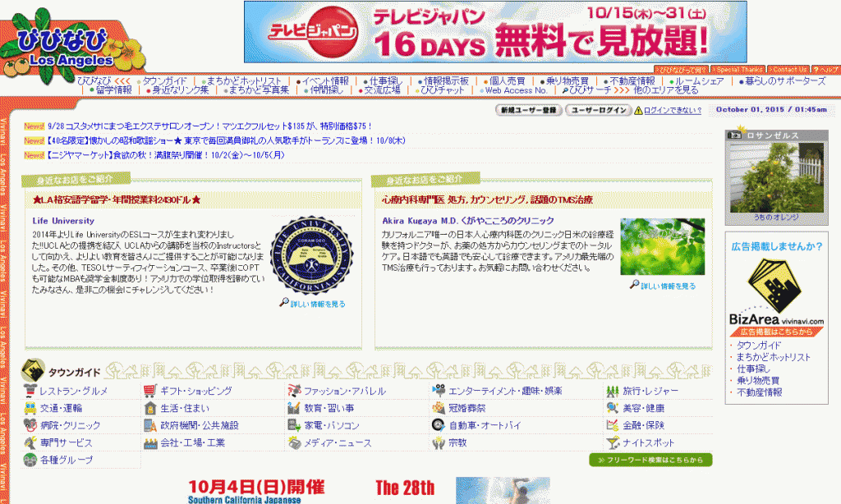The image size is (841, 504).
Task: Select 個人売買 in the navigation bar
Action: (x=507, y=81)
